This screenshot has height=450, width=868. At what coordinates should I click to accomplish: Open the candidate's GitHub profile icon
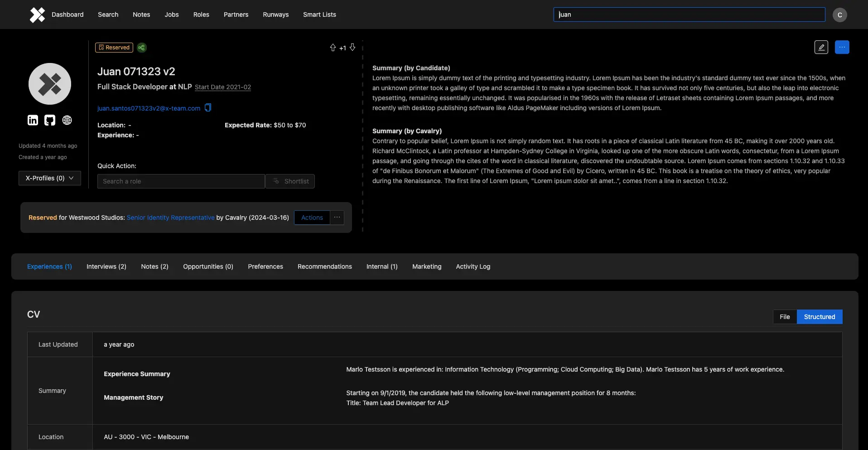(x=49, y=120)
